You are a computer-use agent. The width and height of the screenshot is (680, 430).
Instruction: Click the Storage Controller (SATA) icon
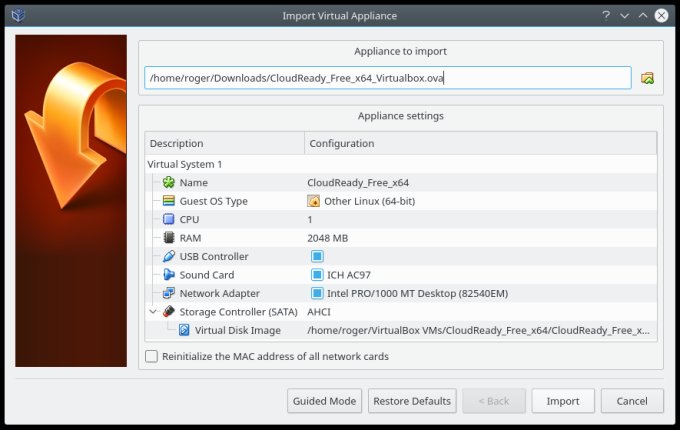[x=169, y=312]
